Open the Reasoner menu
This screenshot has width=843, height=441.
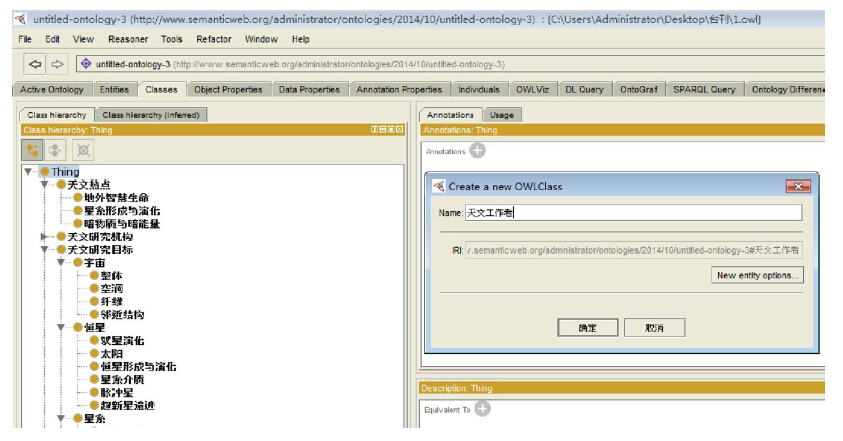click(128, 39)
